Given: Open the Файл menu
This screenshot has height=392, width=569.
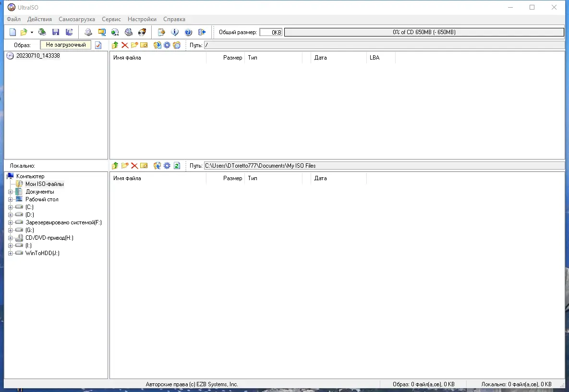Looking at the screenshot, I should tap(14, 19).
